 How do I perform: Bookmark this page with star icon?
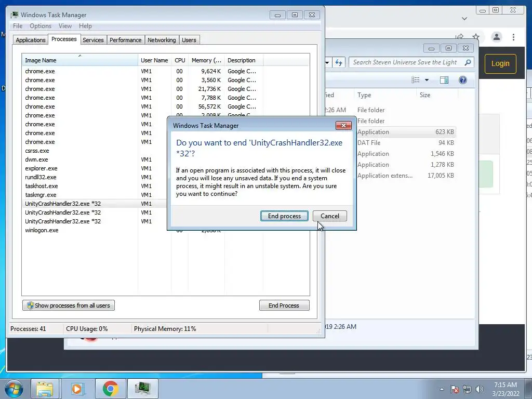click(x=476, y=37)
